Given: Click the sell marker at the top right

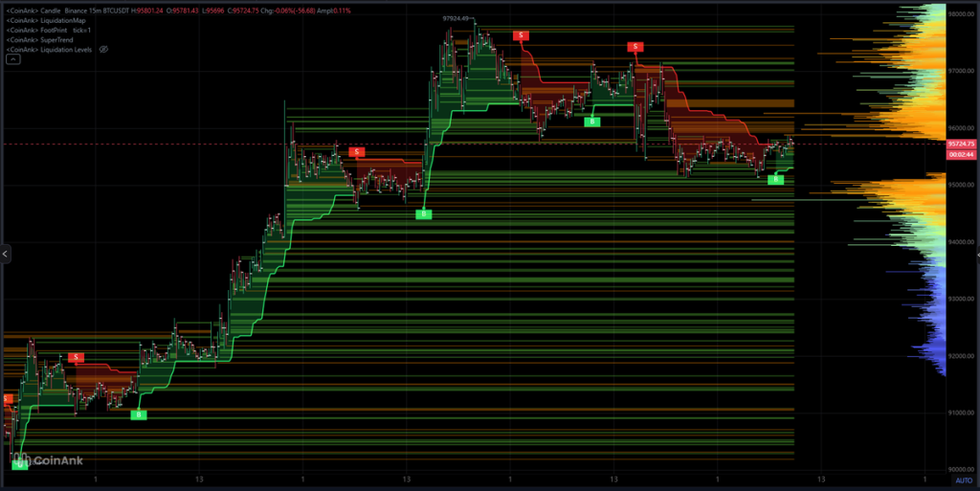Looking at the screenshot, I should click(635, 46).
